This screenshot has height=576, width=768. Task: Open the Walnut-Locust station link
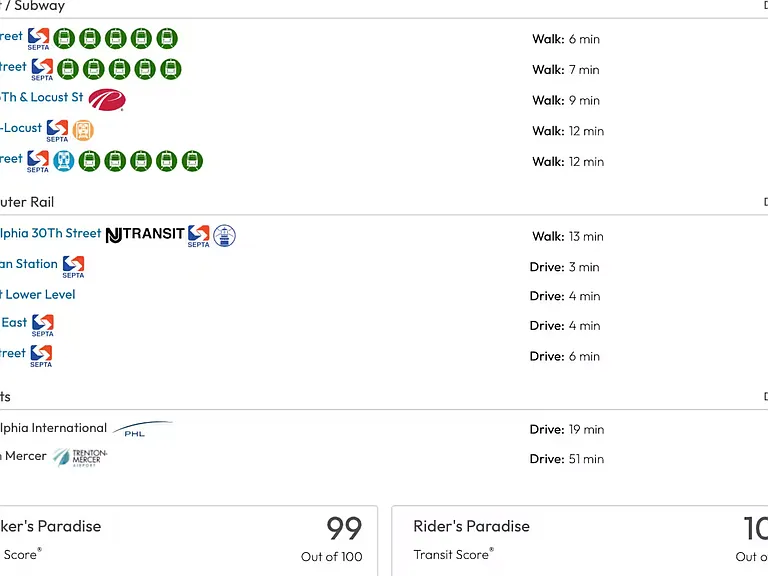click(x=21, y=128)
